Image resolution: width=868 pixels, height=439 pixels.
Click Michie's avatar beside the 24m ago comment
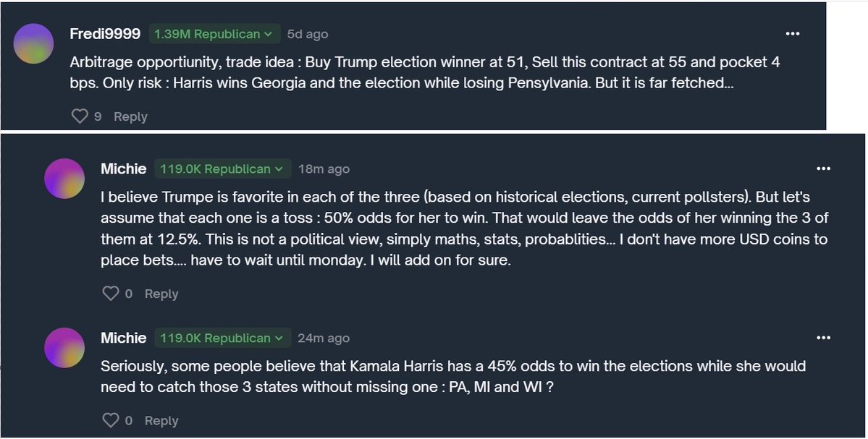(x=64, y=347)
